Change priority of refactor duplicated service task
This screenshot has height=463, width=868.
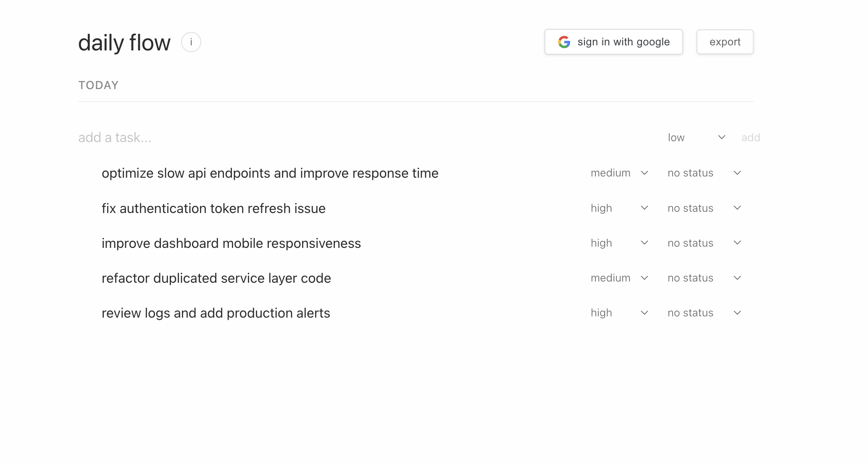click(x=619, y=278)
